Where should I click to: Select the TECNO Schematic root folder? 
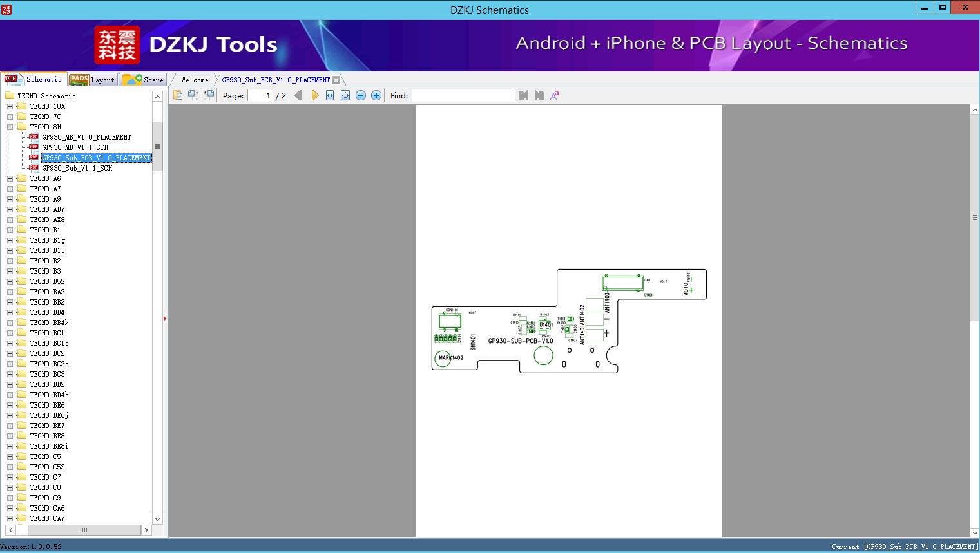(46, 96)
